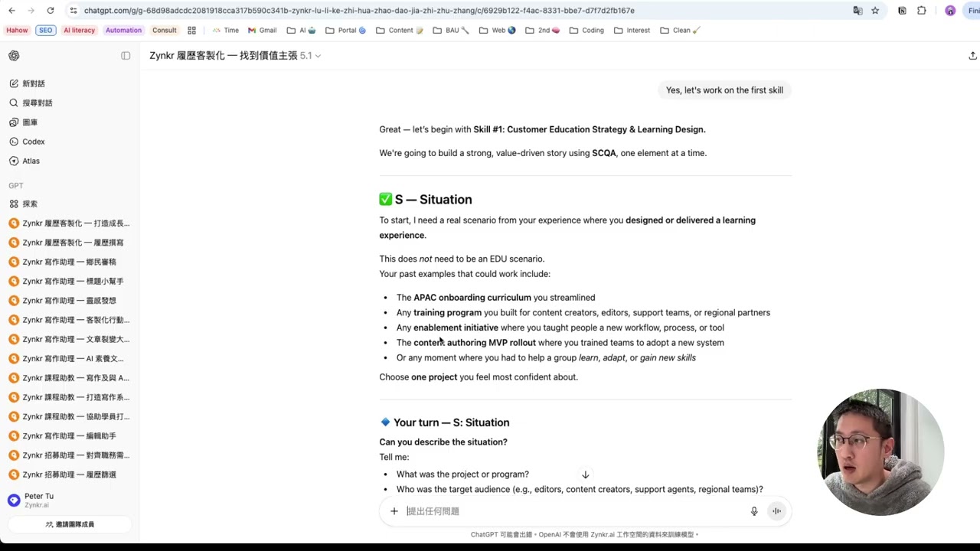Click the speaker's webcam video thumbnail
This screenshot has width=980, height=551.
coord(880,452)
